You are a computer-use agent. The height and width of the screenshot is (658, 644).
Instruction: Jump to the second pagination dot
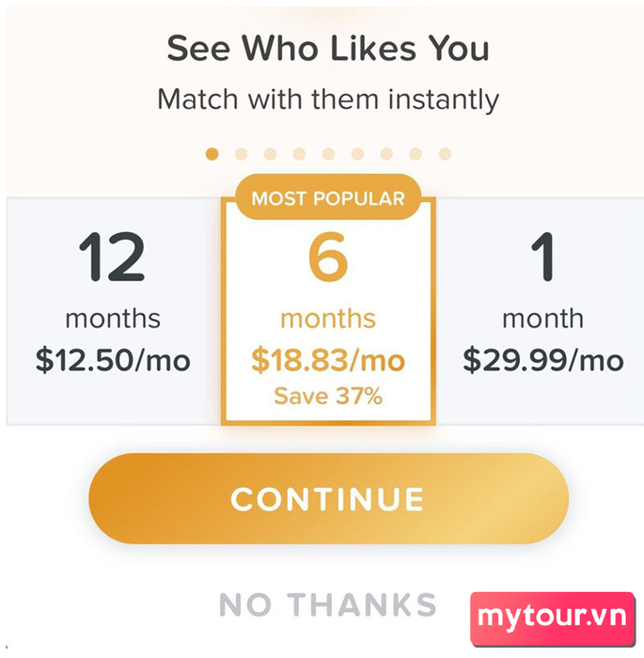point(241,154)
